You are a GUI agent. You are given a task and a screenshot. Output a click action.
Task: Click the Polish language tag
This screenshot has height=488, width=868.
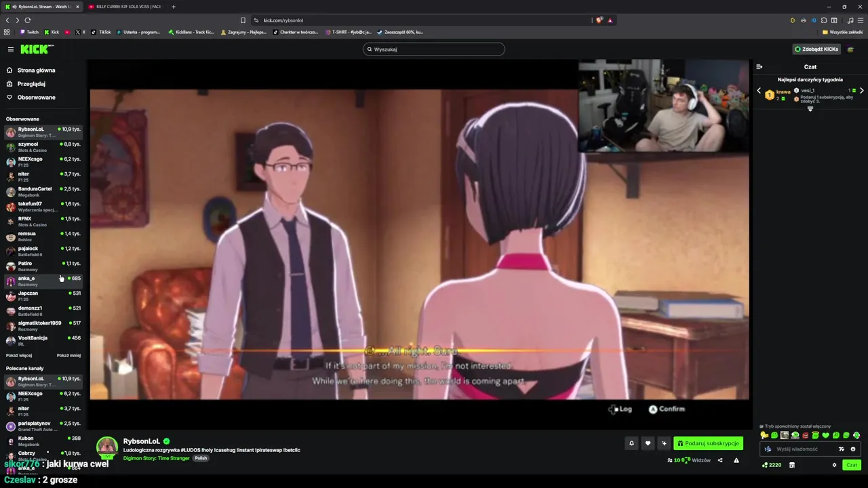(x=201, y=458)
